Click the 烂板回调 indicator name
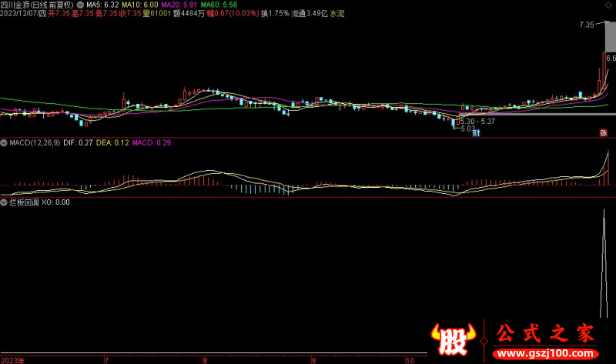 coord(24,202)
